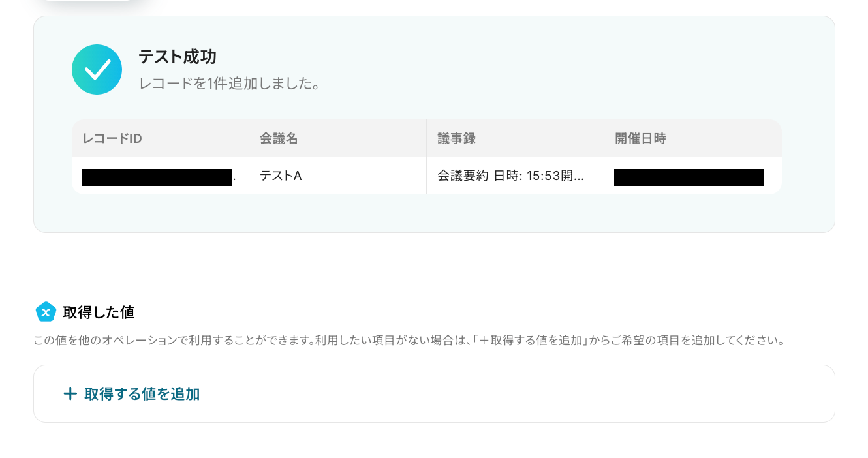
Task: Click the テストA cell value
Action: [281, 176]
